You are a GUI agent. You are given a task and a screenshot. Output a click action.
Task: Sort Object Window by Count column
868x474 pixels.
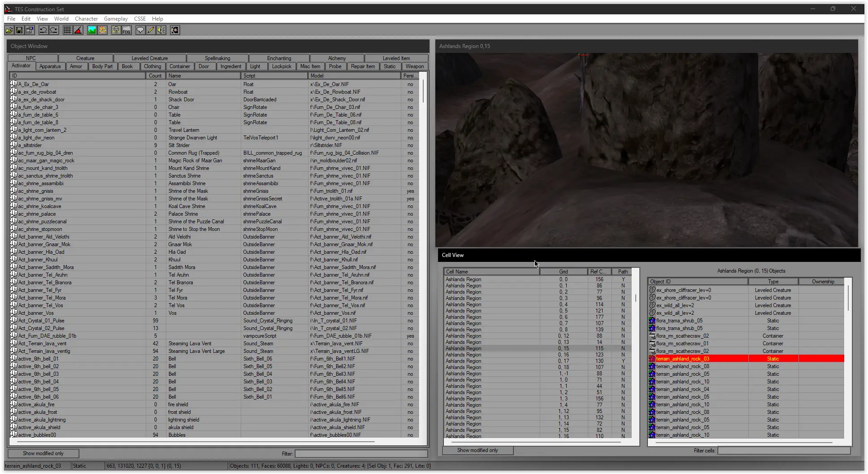coord(155,76)
